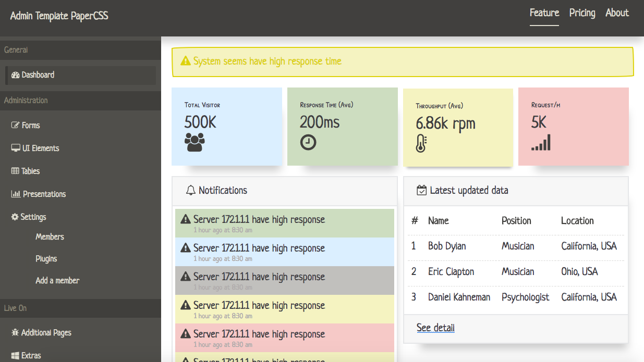Screen dimensions: 644x362
Task: Select Add a member submenu entry
Action: (x=57, y=281)
